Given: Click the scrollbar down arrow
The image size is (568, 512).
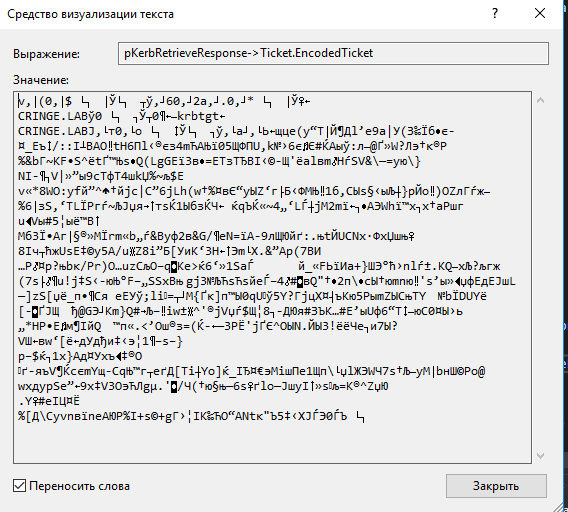Looking at the screenshot, I should point(540,455).
